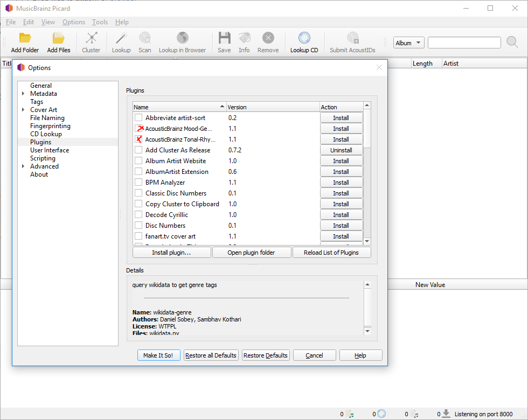Install the Decode Cyrillic plugin

pos(342,215)
